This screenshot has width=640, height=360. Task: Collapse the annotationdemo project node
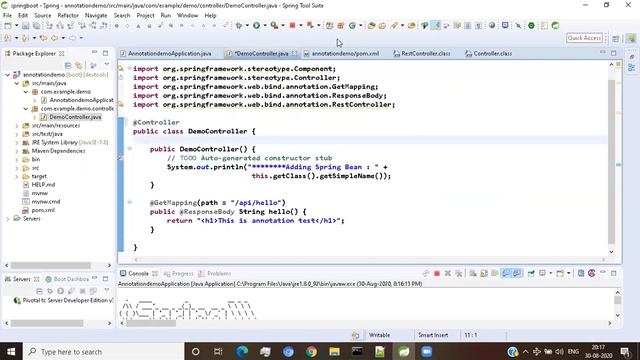tap(8, 75)
